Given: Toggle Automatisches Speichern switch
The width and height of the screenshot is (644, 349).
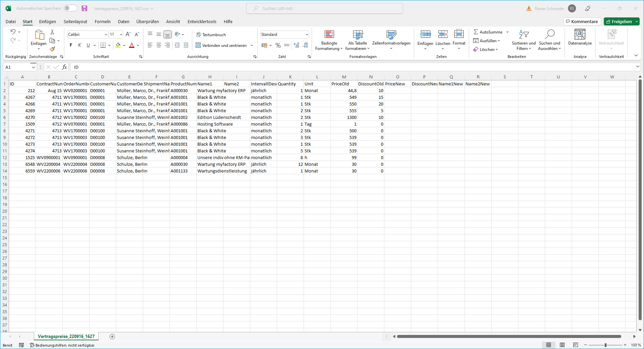Looking at the screenshot, I should [x=70, y=8].
